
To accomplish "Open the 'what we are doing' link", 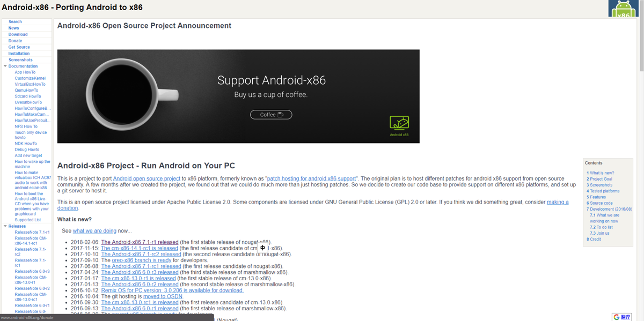I will point(94,230).
